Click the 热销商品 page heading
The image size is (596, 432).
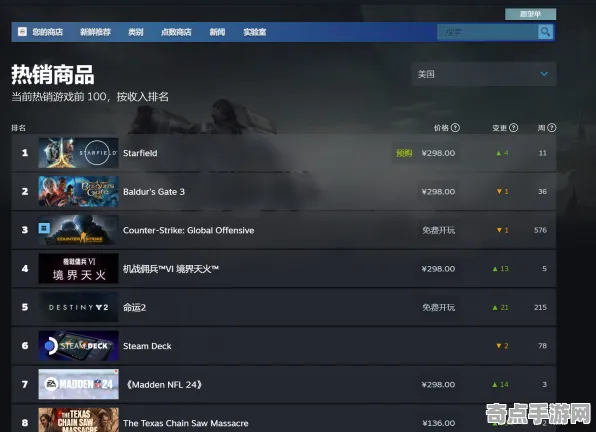(53, 74)
